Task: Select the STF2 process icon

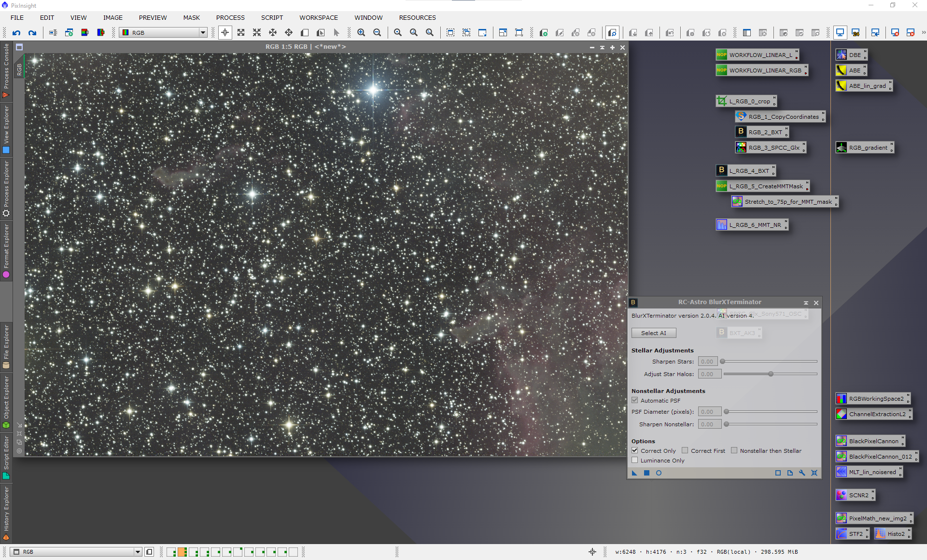Action: tap(852, 534)
